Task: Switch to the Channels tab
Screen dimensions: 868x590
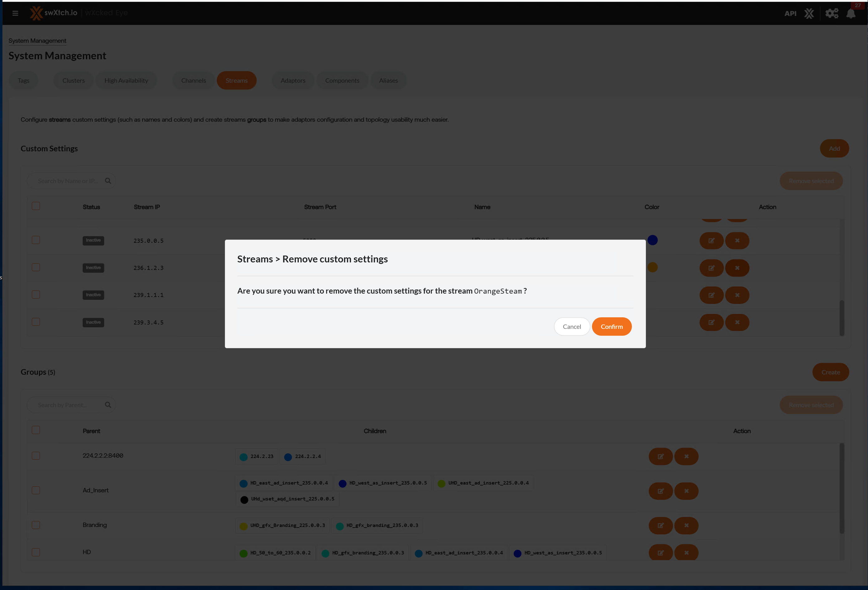Action: tap(193, 80)
